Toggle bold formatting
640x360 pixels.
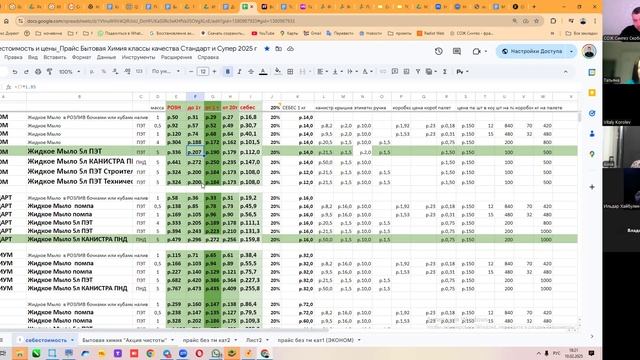pyautogui.click(x=227, y=72)
